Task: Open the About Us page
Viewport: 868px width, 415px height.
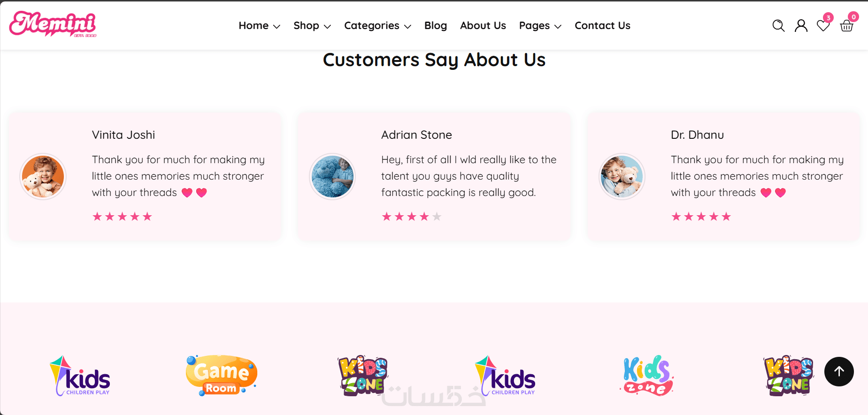Action: pyautogui.click(x=483, y=26)
